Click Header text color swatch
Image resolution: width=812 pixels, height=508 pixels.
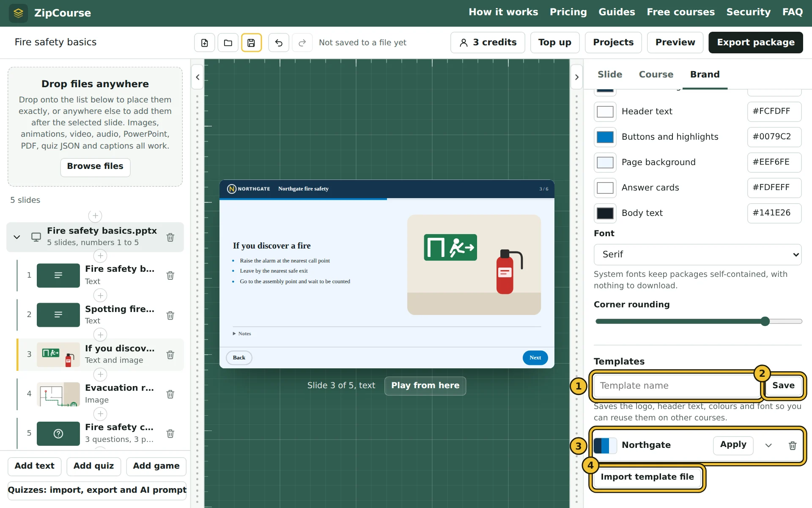coord(605,112)
